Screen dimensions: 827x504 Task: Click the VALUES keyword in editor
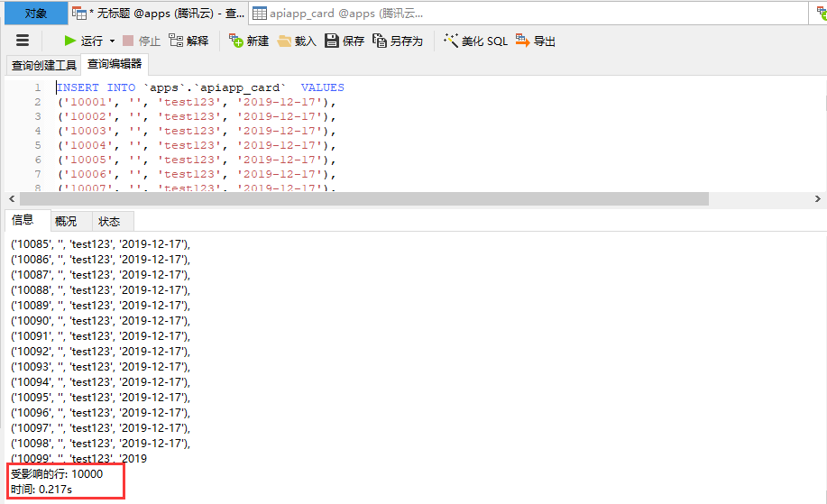[322, 87]
